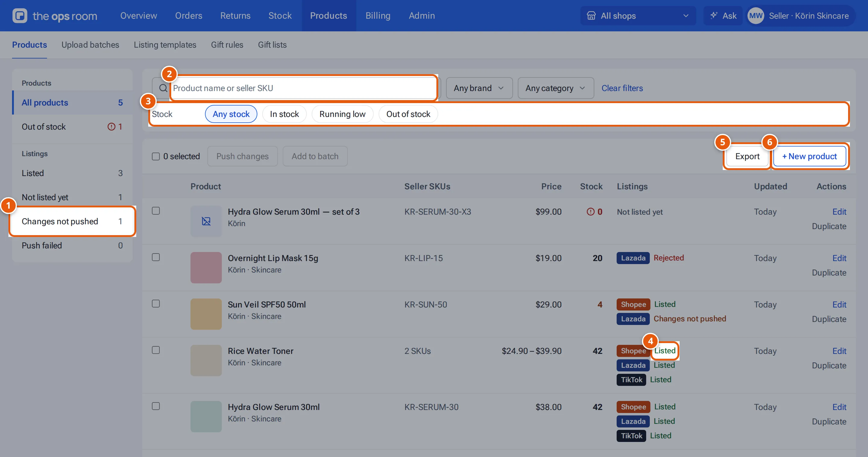Click the stock alert icon beside 0
This screenshot has height=457, width=868.
(x=590, y=212)
